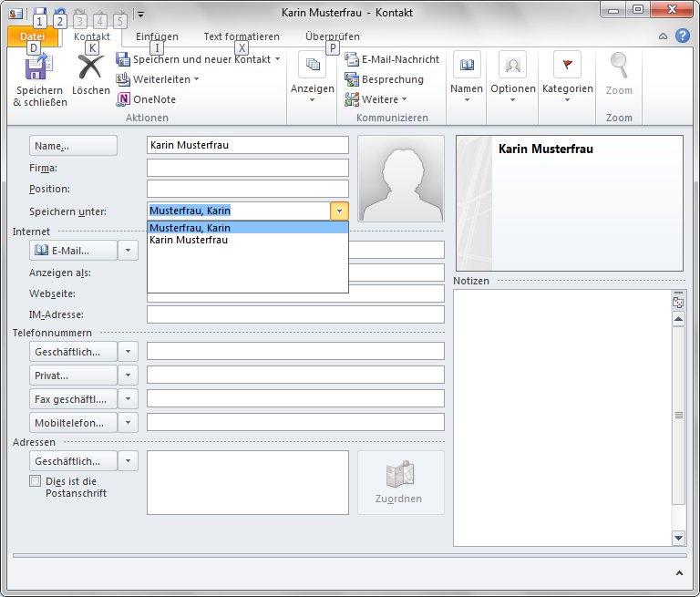The width and height of the screenshot is (700, 597).
Task: Enable 'Dies ist die Postanschrift' checkbox
Action: coord(36,481)
